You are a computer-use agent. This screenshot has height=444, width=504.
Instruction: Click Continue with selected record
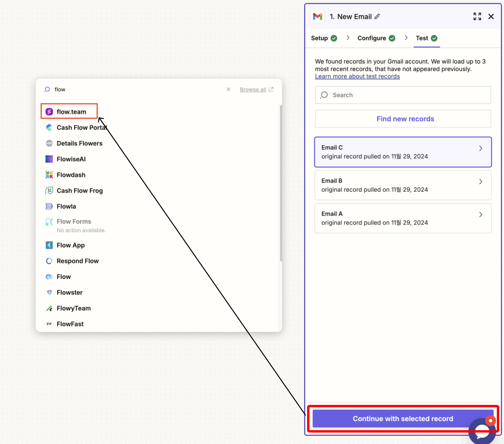tap(403, 418)
